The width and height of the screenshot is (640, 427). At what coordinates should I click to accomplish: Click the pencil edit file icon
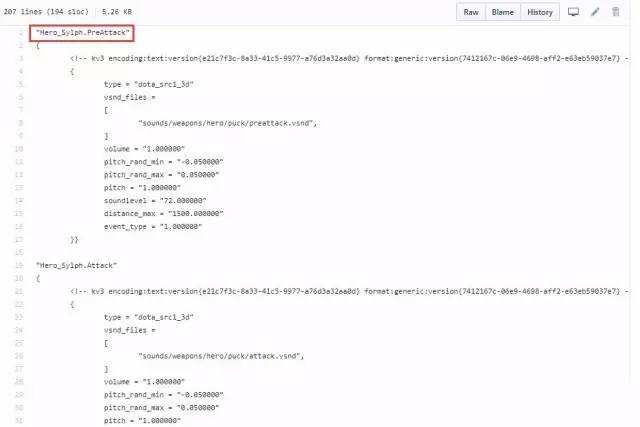coord(595,12)
